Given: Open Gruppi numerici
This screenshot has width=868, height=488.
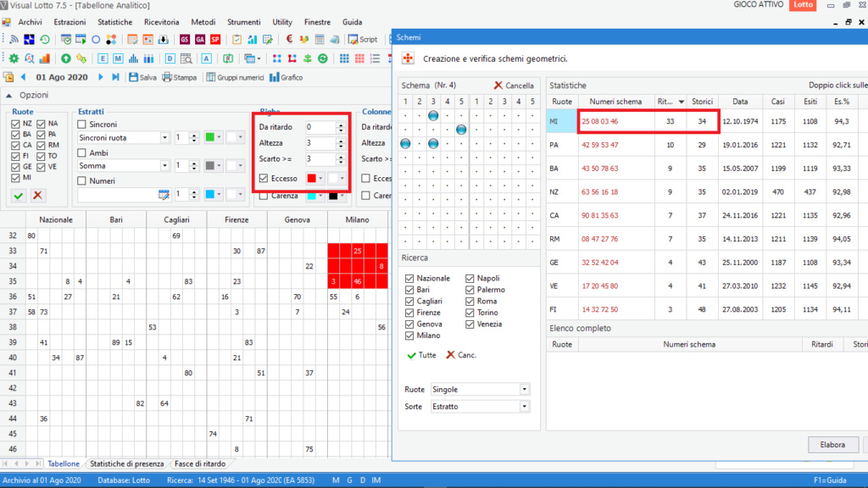Looking at the screenshot, I should tap(236, 77).
